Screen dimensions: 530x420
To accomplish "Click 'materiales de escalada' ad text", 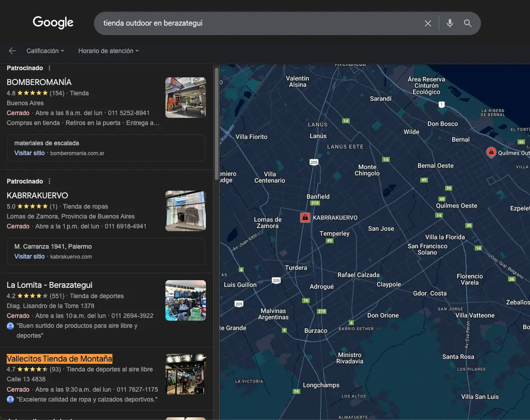I will pyautogui.click(x=47, y=143).
